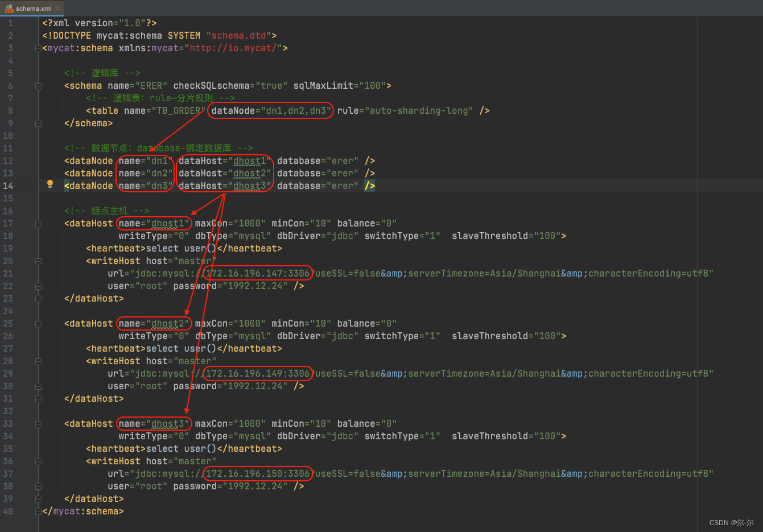Click the name "dhost1" on line 17
The image size is (763, 532).
point(168,224)
